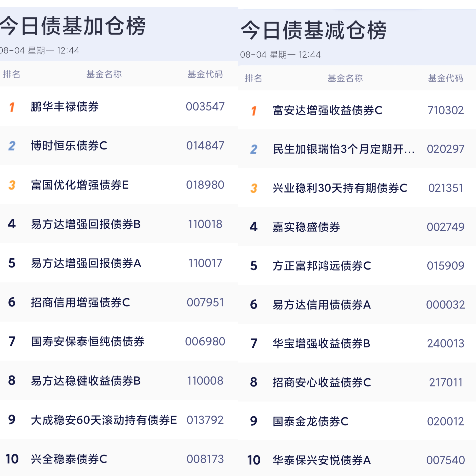This screenshot has width=476, height=476.
Task: Select fund code 014847
Action: tap(205, 146)
